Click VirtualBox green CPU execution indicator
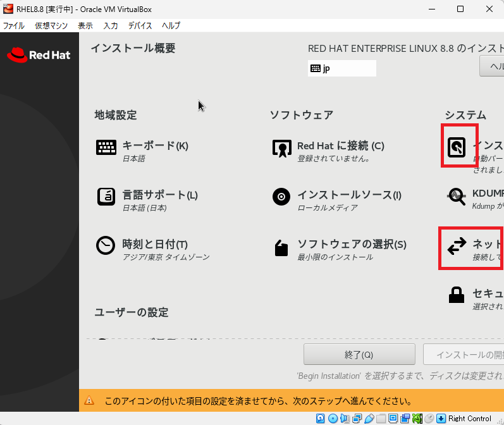The height and width of the screenshot is (425, 504). pyautogui.click(x=417, y=418)
